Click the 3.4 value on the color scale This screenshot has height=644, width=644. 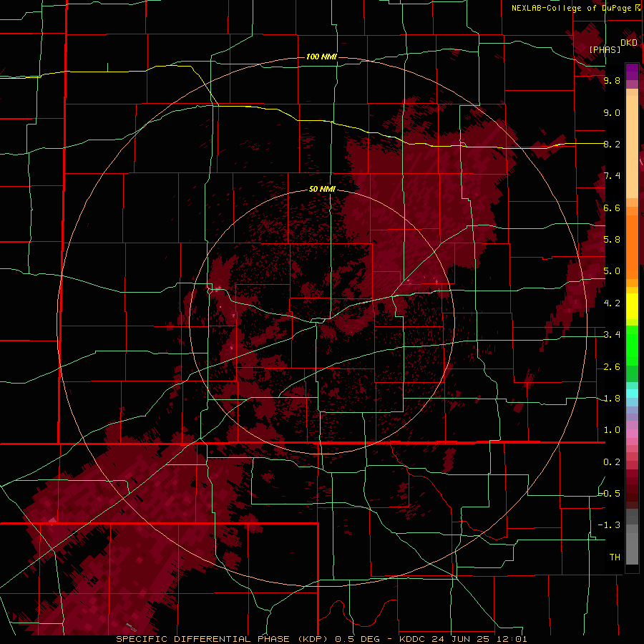point(612,335)
